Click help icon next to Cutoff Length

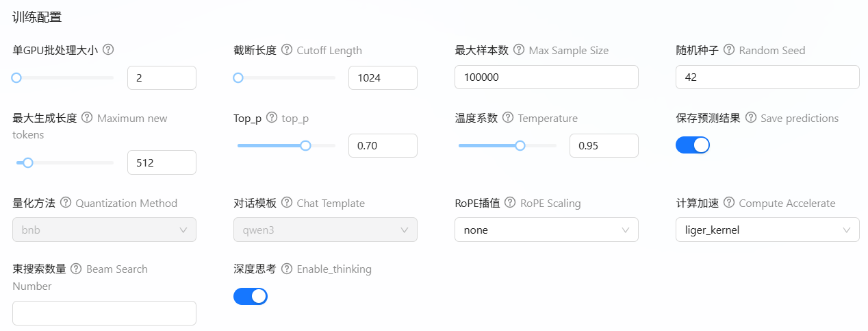click(x=286, y=50)
